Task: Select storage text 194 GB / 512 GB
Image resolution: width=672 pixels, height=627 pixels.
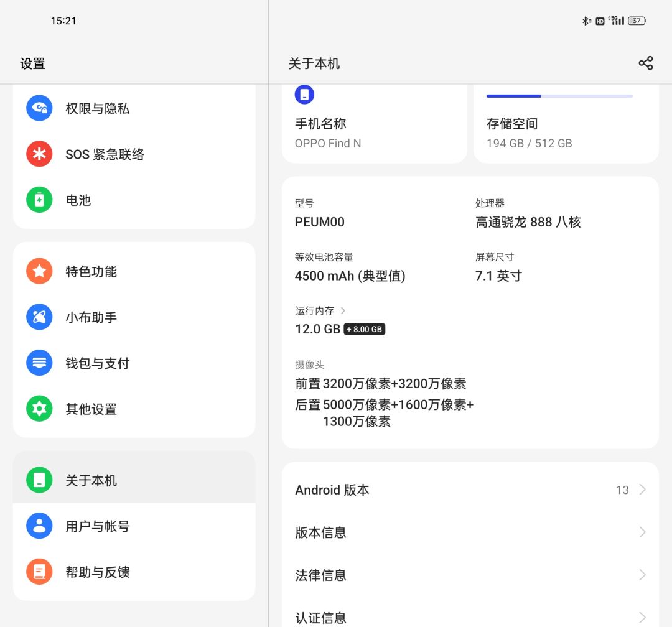Action: click(530, 143)
